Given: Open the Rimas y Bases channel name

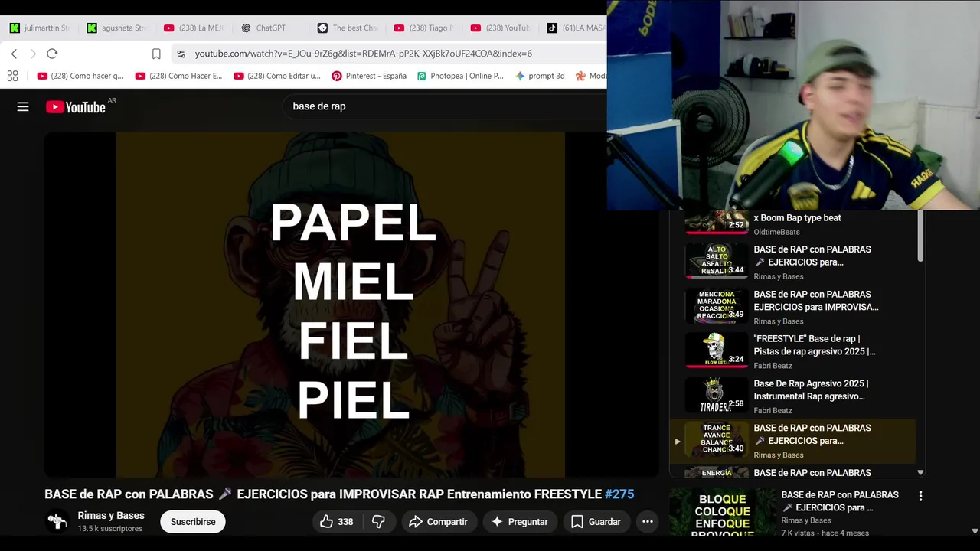Looking at the screenshot, I should (111, 516).
